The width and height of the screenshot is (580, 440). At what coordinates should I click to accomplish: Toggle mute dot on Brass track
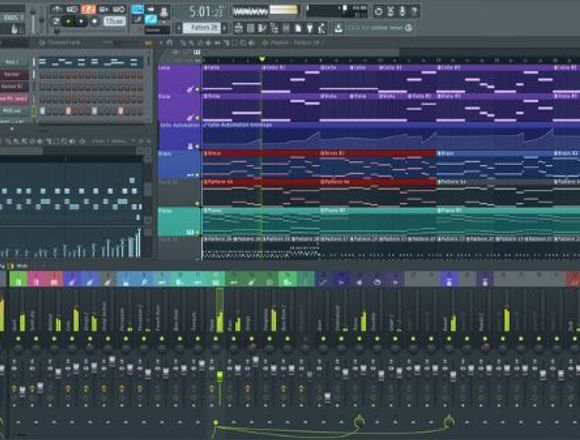pyautogui.click(x=197, y=175)
